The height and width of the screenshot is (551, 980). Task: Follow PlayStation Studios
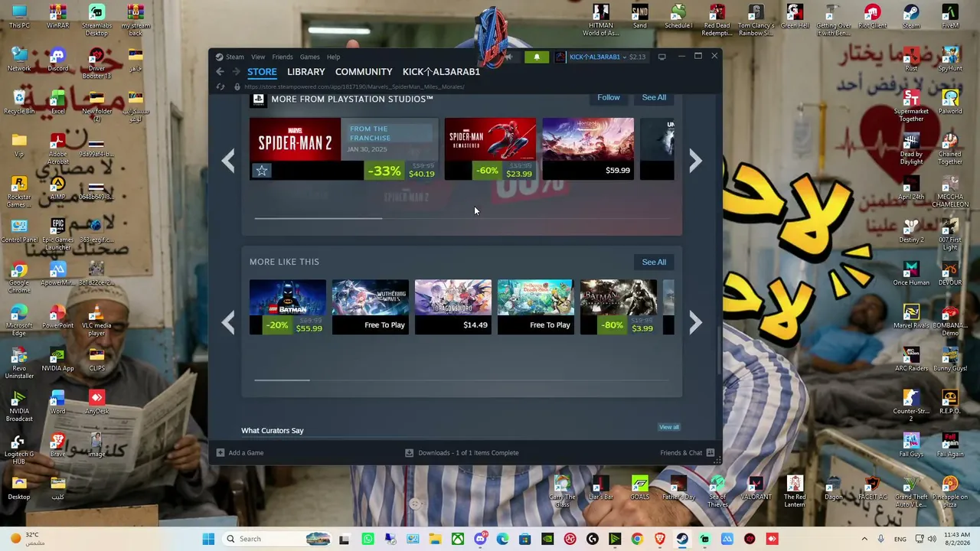609,97
